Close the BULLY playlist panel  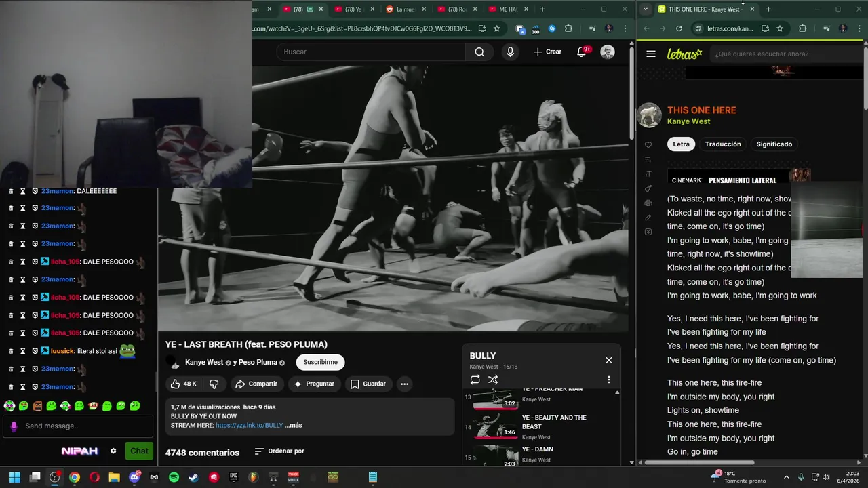click(x=609, y=360)
